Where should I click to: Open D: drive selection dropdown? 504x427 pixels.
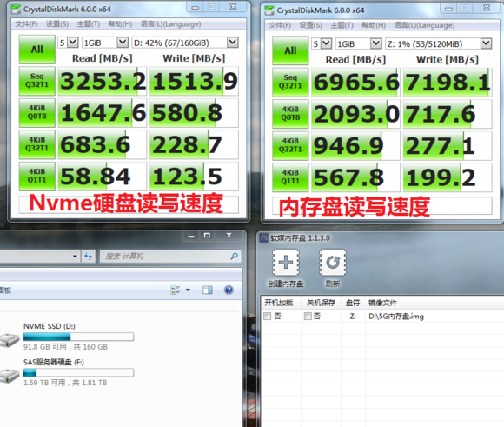(232, 42)
